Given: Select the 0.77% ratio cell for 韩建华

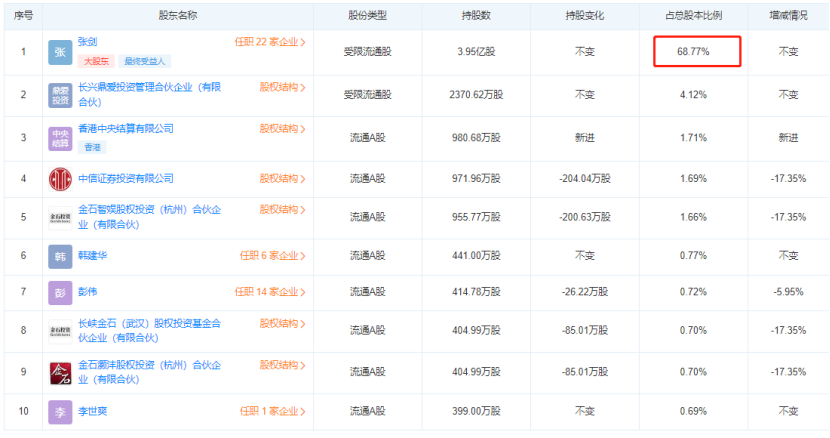Looking at the screenshot, I should tap(693, 256).
